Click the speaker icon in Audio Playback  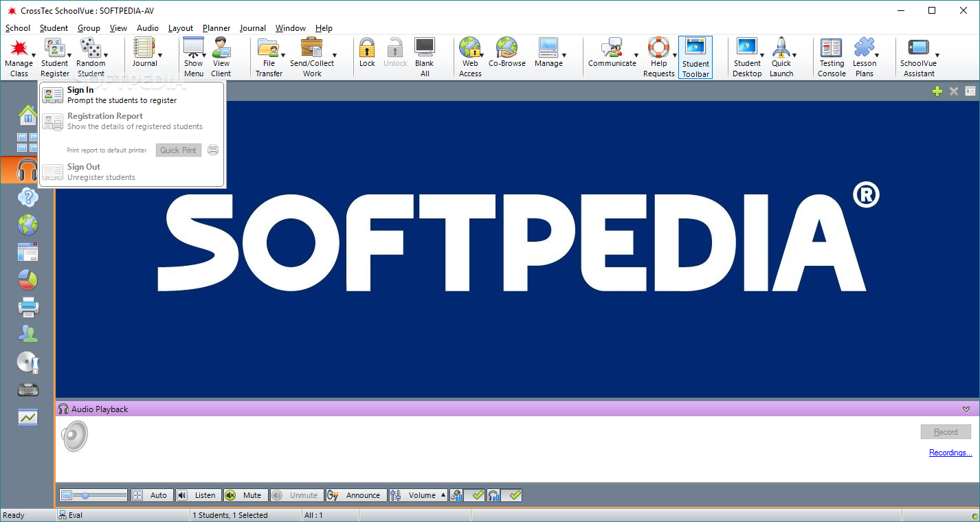(x=74, y=436)
